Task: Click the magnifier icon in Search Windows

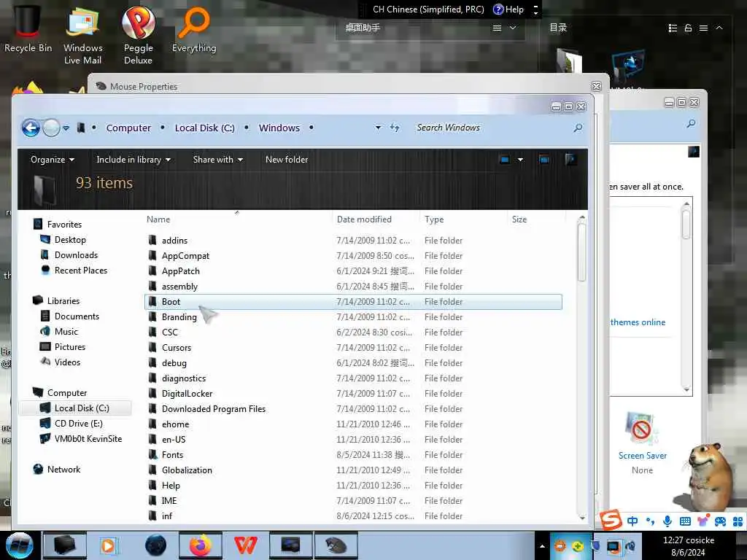Action: pyautogui.click(x=578, y=128)
